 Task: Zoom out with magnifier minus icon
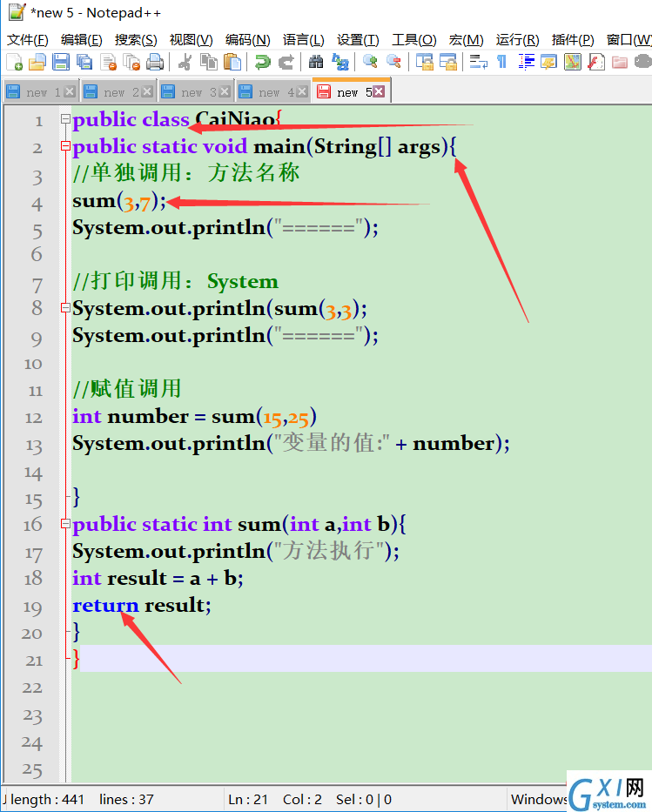(x=393, y=62)
